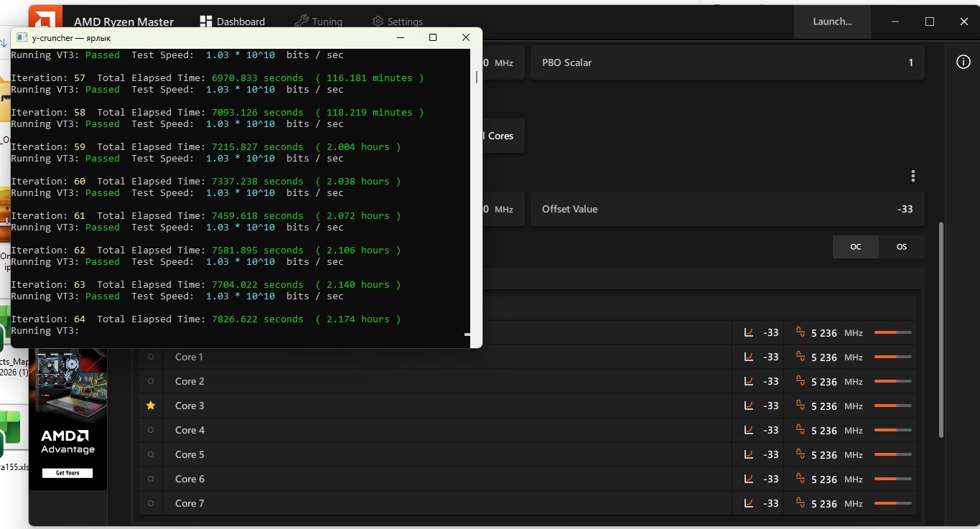Switch to the OS mode toggle
Image resolution: width=980 pixels, height=529 pixels.
point(902,247)
